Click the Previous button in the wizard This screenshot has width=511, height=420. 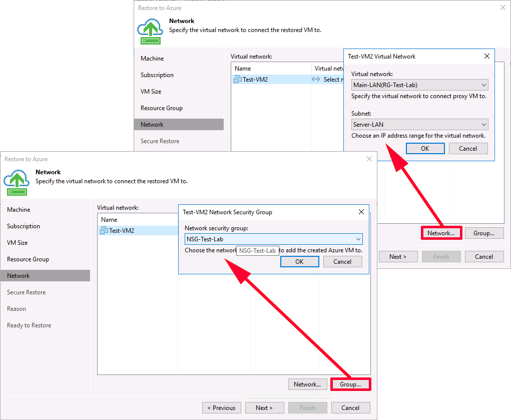221,408
